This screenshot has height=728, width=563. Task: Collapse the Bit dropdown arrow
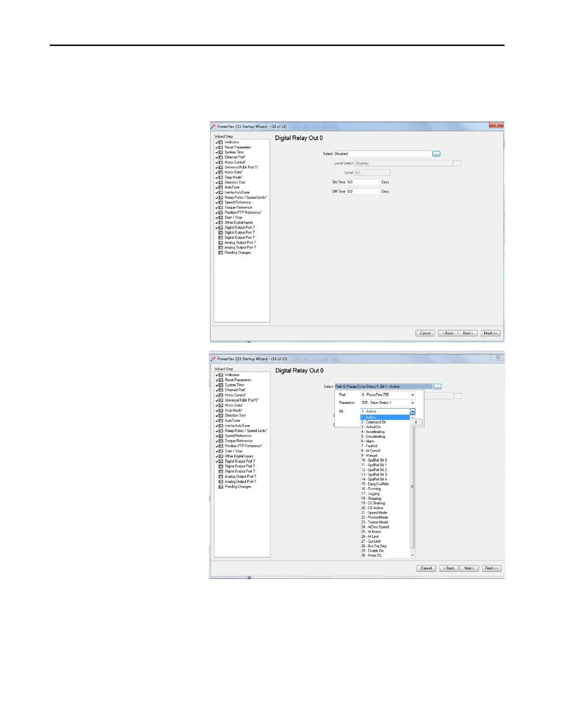pos(413,411)
